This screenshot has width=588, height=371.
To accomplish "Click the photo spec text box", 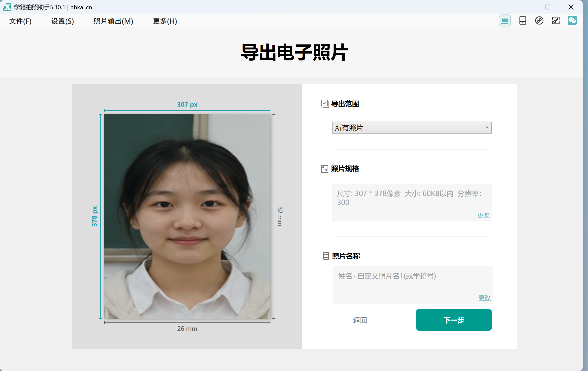I will coord(412,202).
